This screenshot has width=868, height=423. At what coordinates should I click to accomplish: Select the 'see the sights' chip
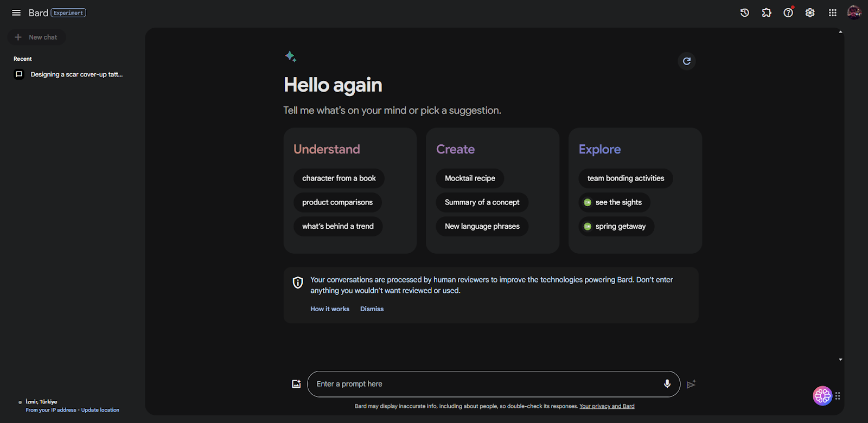(615, 202)
